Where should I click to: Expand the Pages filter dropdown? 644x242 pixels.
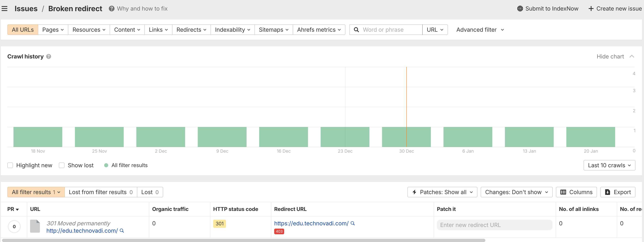point(53,30)
